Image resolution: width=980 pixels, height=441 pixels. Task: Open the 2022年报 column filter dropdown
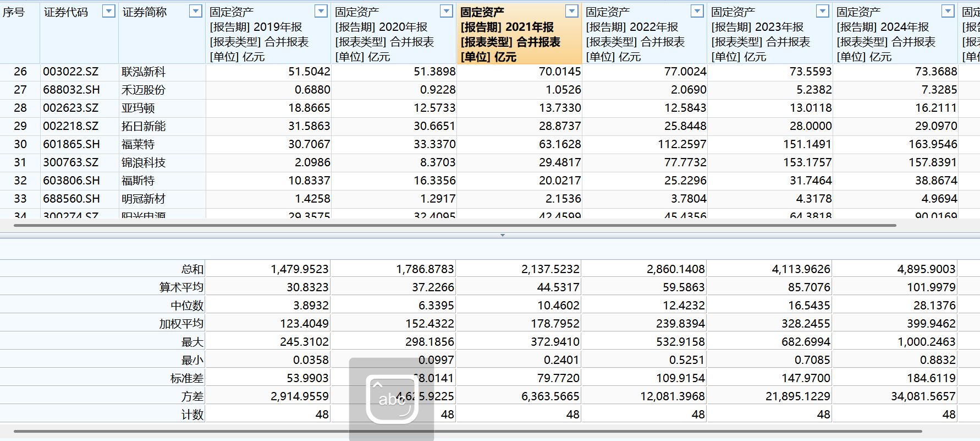[x=697, y=12]
